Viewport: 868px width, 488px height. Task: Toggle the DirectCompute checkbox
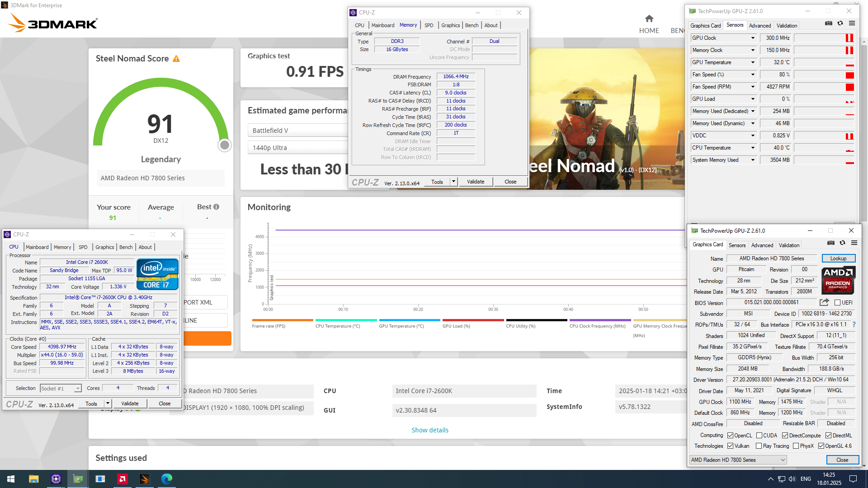[785, 436]
